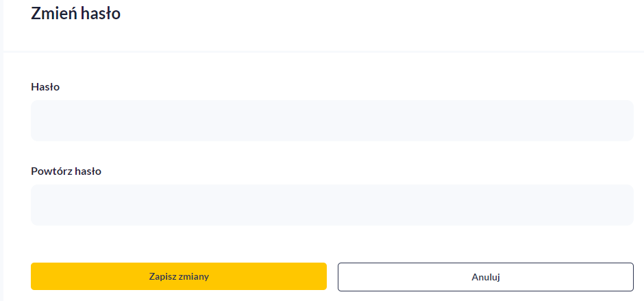Screen dimensions: 644x301
Task: Hit the Zapisz zmiany save button
Action: (178, 277)
